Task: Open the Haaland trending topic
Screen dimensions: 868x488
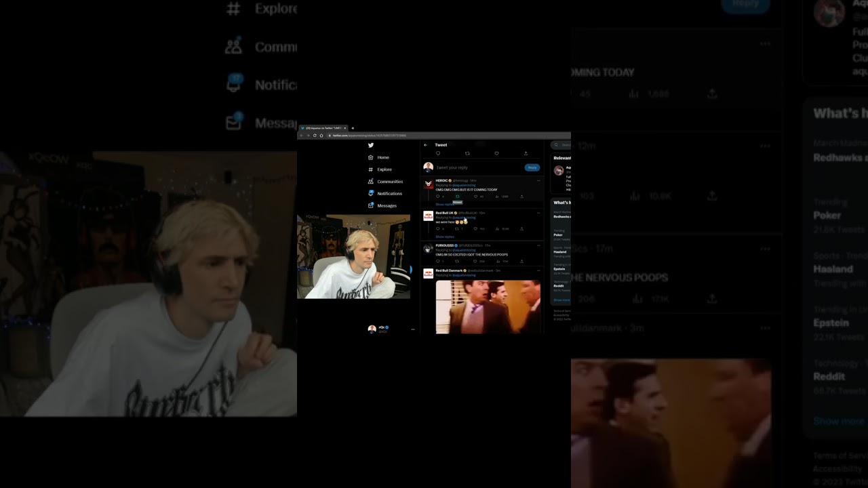Action: (x=561, y=252)
